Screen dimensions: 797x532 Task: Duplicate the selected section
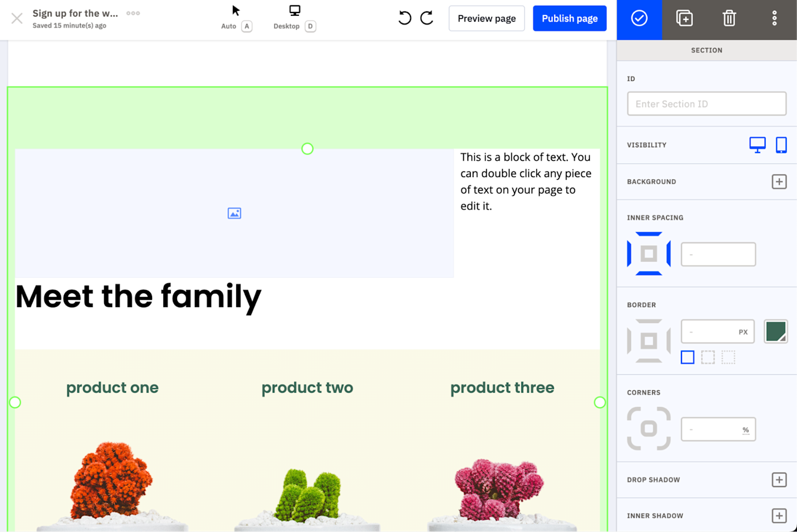pyautogui.click(x=684, y=19)
